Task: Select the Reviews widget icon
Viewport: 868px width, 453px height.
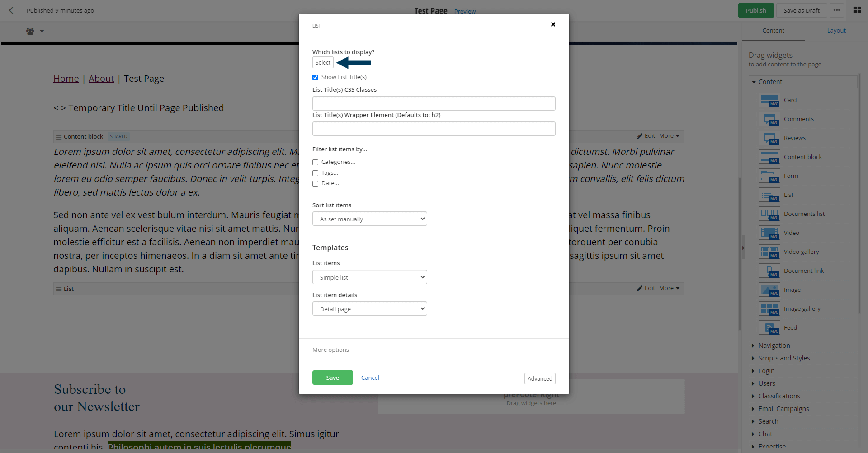Action: [x=769, y=138]
